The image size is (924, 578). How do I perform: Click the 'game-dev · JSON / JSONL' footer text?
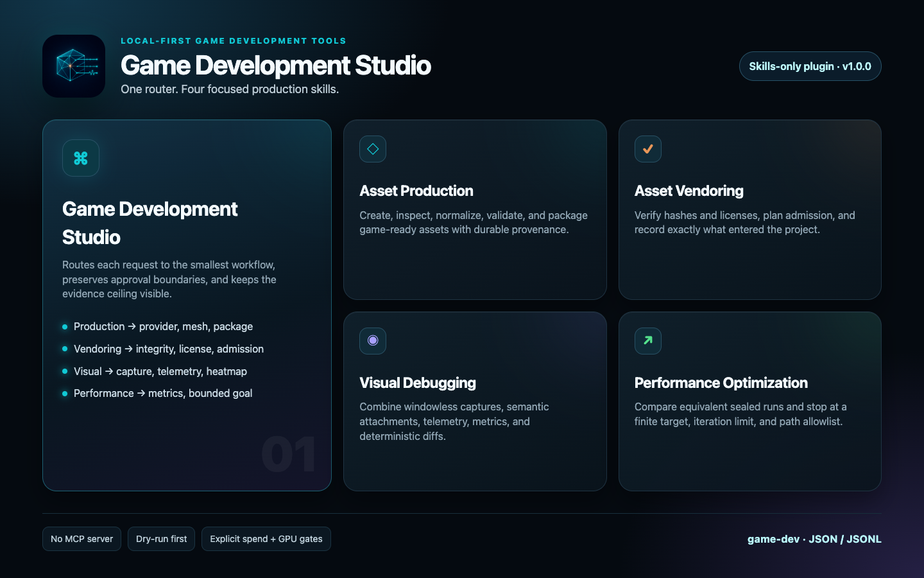pos(814,539)
